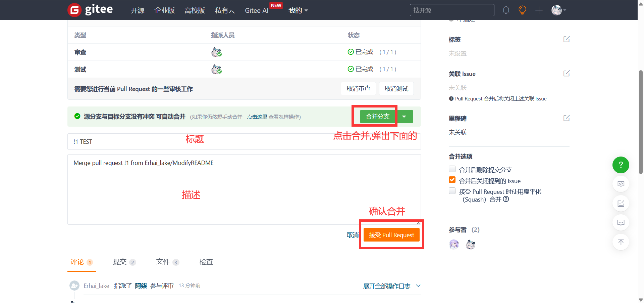644x303 pixels.
Task: Open the lightbulb tips icon
Action: [522, 10]
